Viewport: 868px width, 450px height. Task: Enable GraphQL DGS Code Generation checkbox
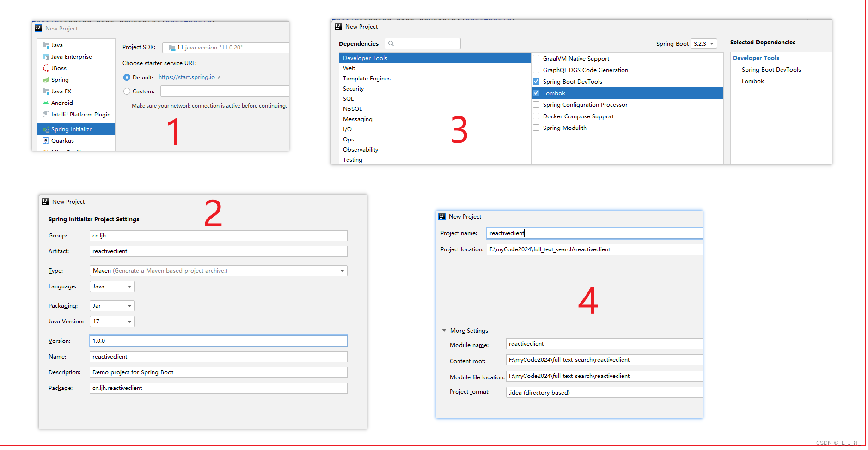point(536,70)
